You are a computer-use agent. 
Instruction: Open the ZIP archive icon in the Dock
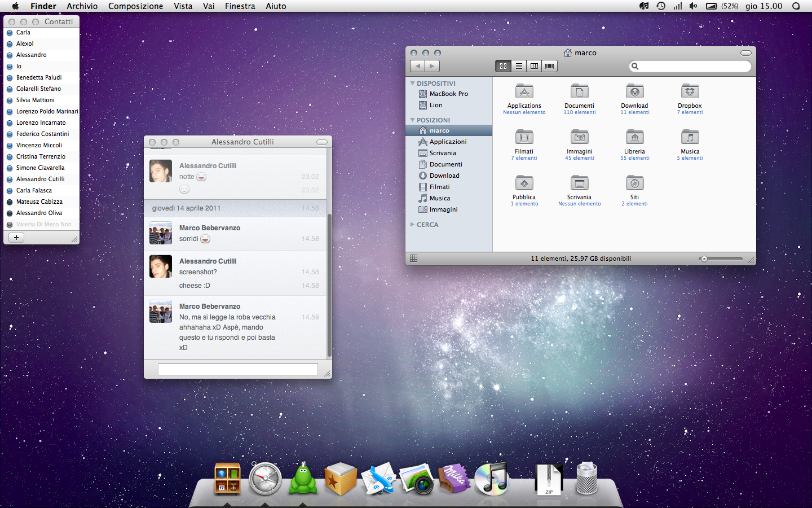549,480
